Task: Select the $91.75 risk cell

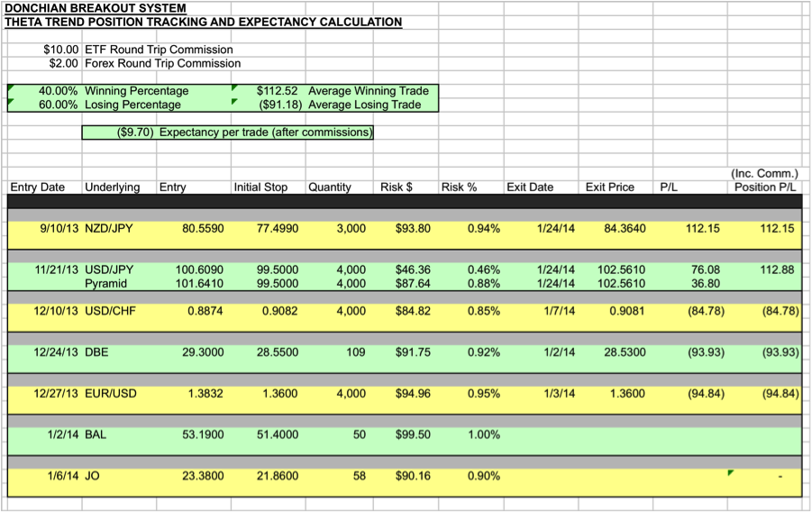Action: click(413, 352)
